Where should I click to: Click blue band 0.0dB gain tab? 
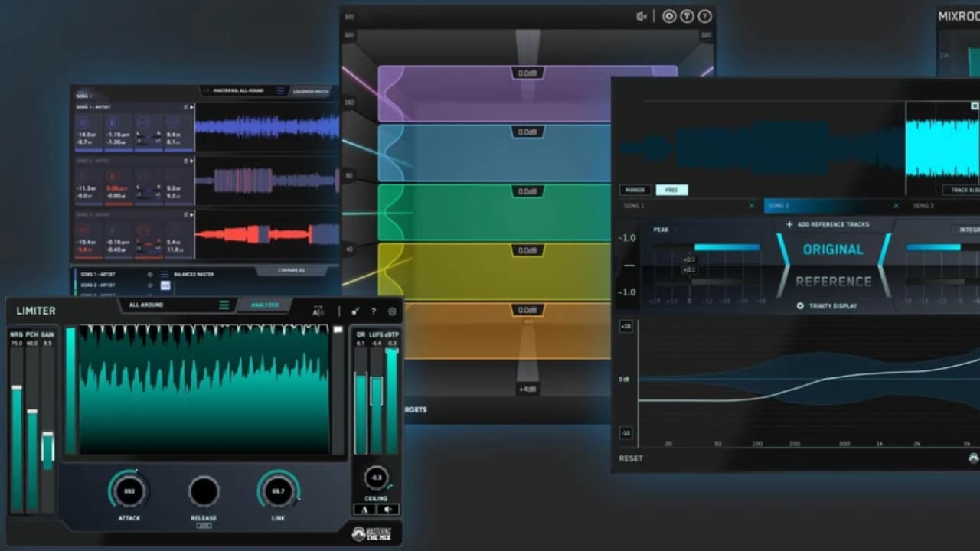(528, 132)
